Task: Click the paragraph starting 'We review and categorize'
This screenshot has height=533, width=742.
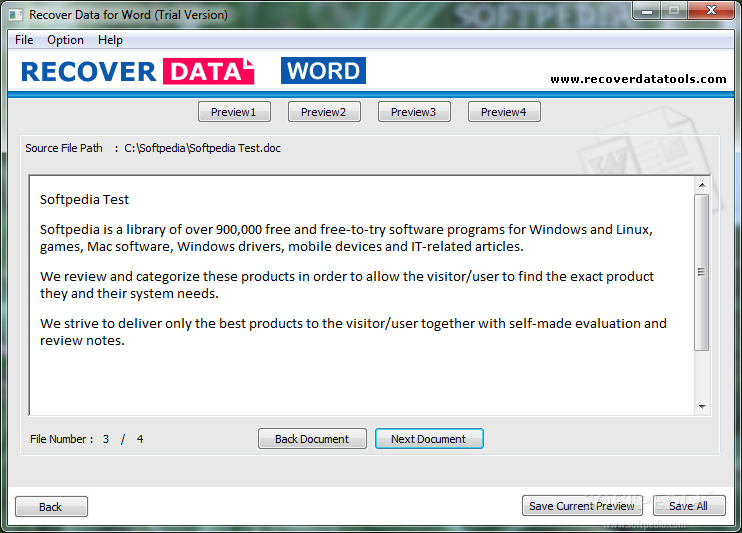Action: (x=347, y=285)
